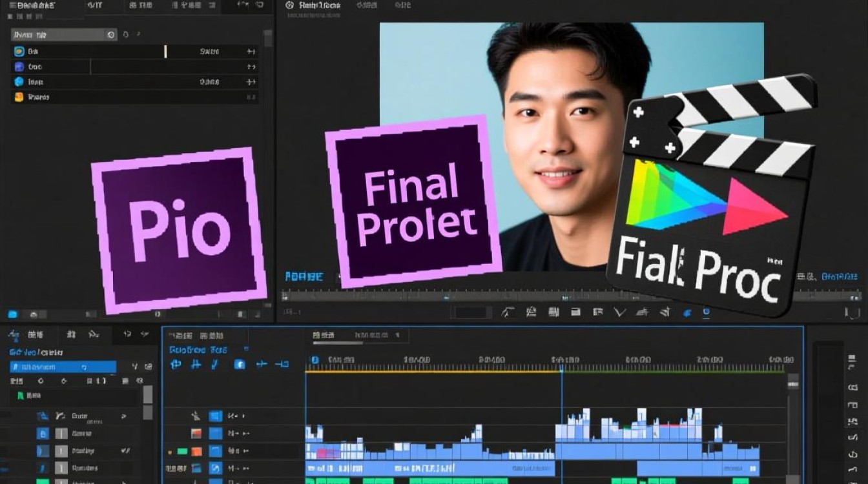Click the search field in the project panel
Viewport: 868px width, 484px height.
(64, 35)
